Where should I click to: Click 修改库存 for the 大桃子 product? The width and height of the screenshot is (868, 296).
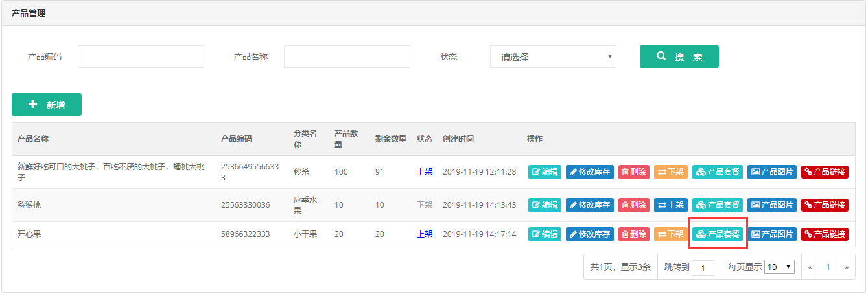[x=590, y=172]
